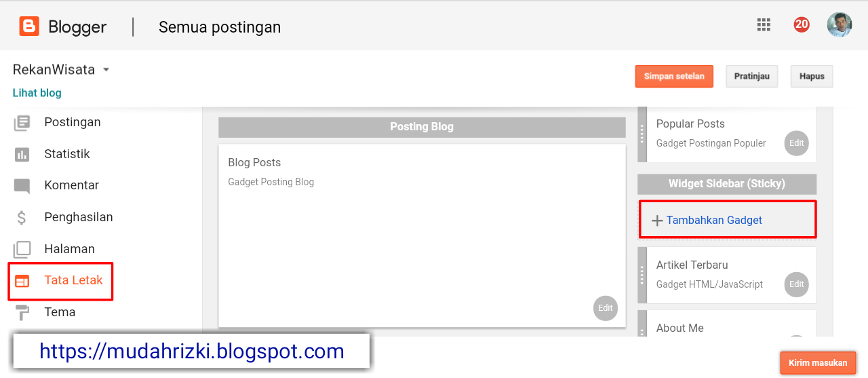Click the Postingan sidebar icon
The width and height of the screenshot is (868, 378).
(22, 123)
